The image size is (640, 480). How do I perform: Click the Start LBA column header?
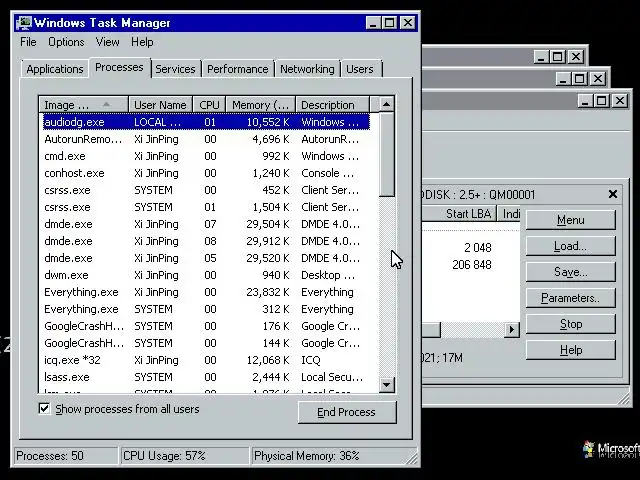coord(459,213)
